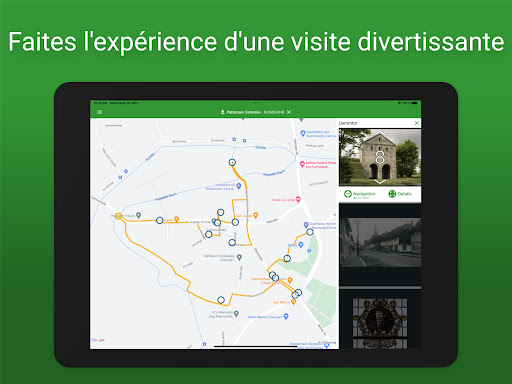
Task: Close the Dammtor info panel
Action: click(417, 123)
